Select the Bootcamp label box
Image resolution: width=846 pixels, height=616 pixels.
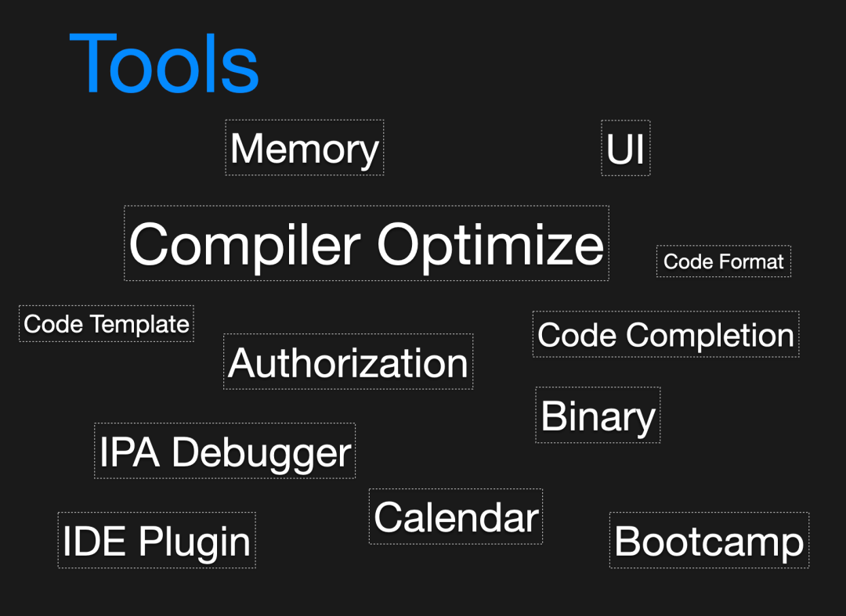click(709, 541)
